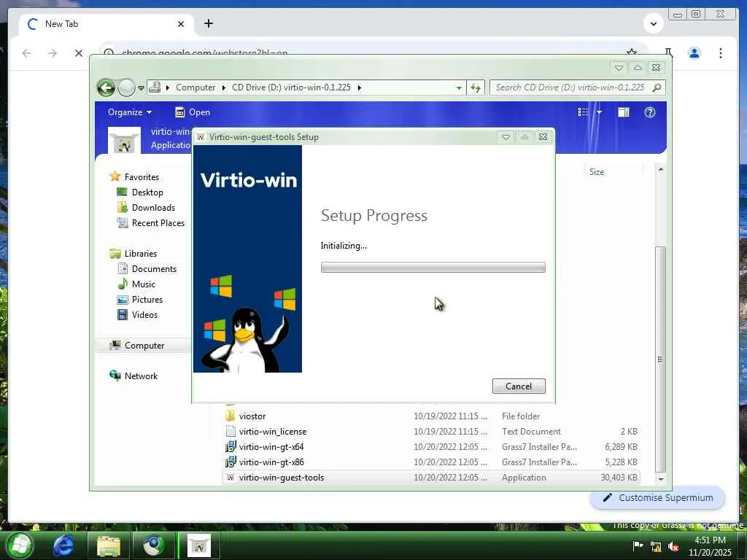Select the virtio-win-gt-x86 installer file

(430, 462)
